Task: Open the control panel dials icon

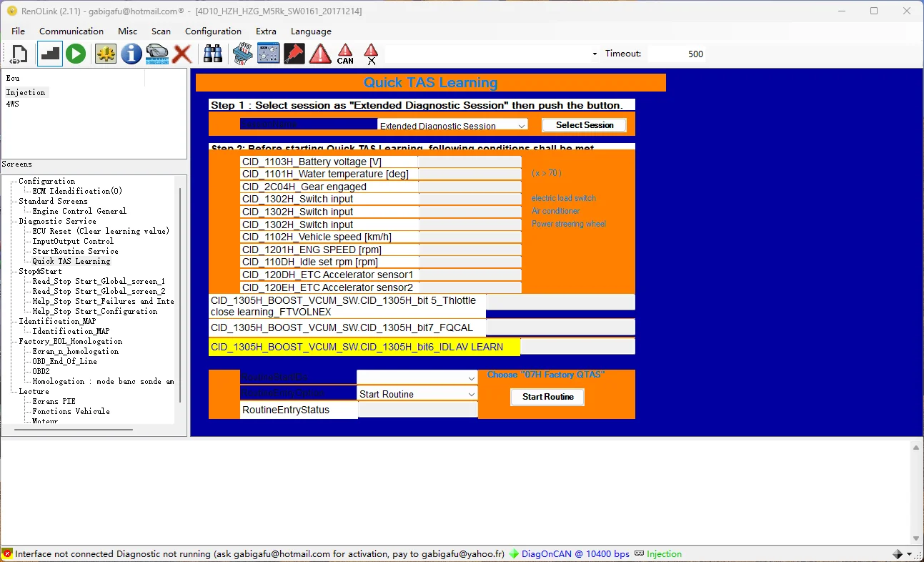Action: point(268,54)
